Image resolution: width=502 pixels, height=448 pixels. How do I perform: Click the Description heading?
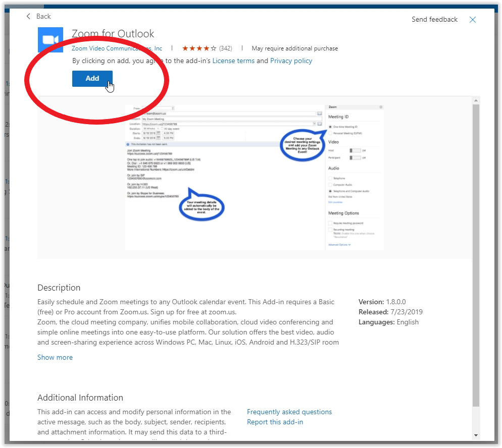59,288
